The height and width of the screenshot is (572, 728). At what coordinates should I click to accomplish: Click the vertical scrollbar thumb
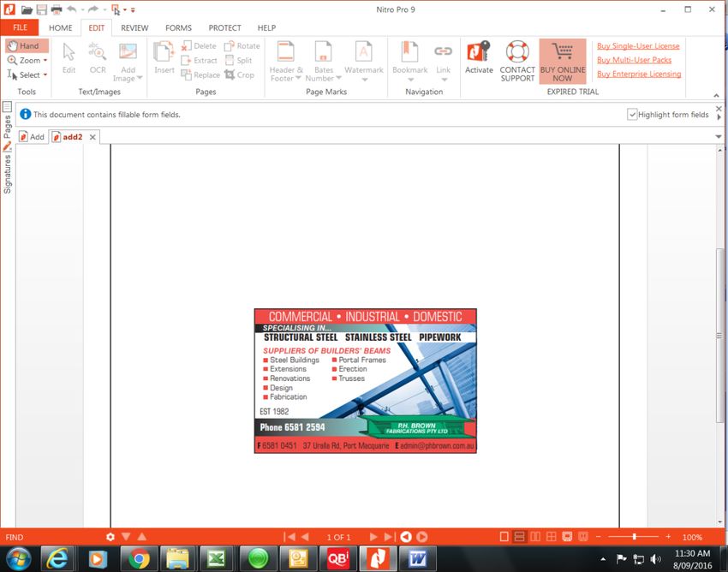click(719, 335)
